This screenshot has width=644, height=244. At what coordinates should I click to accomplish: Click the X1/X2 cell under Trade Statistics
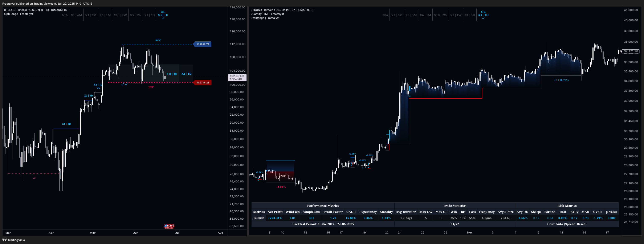click(455, 224)
